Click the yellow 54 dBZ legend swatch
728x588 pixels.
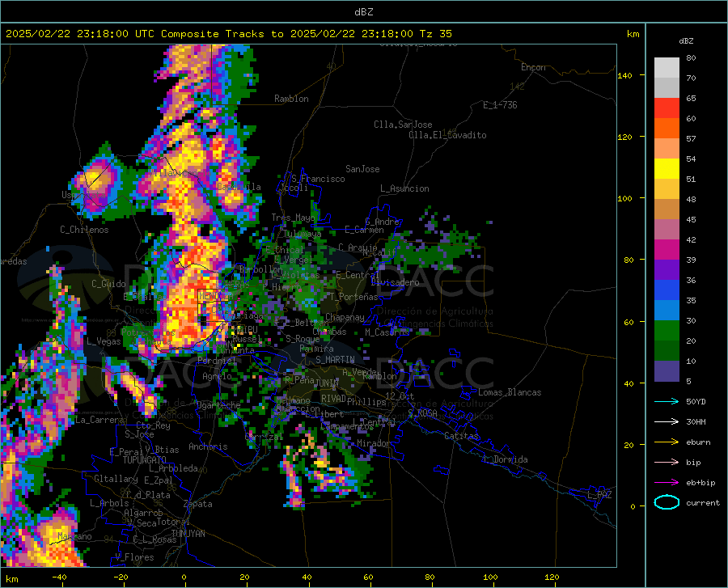pyautogui.click(x=667, y=169)
